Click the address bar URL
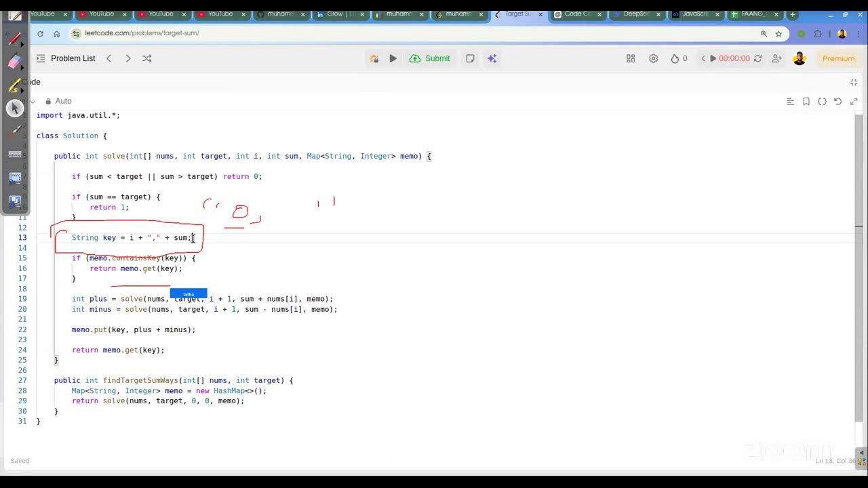 (142, 33)
